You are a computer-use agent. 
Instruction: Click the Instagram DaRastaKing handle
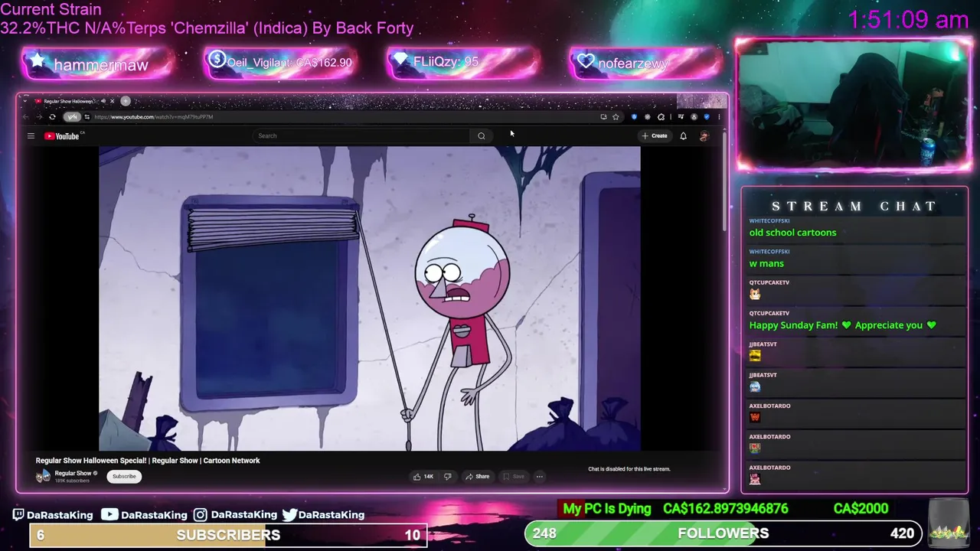235,514
